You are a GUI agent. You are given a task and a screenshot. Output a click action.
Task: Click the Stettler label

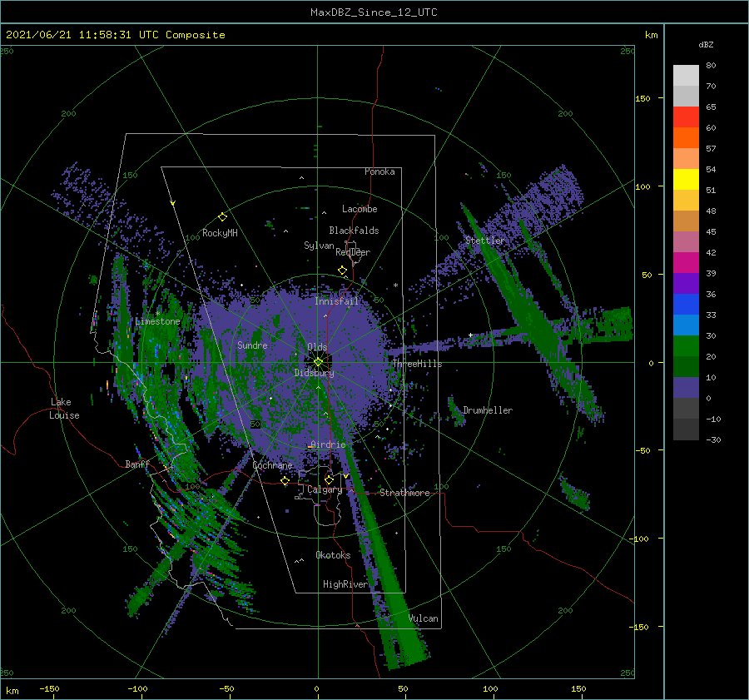click(485, 241)
